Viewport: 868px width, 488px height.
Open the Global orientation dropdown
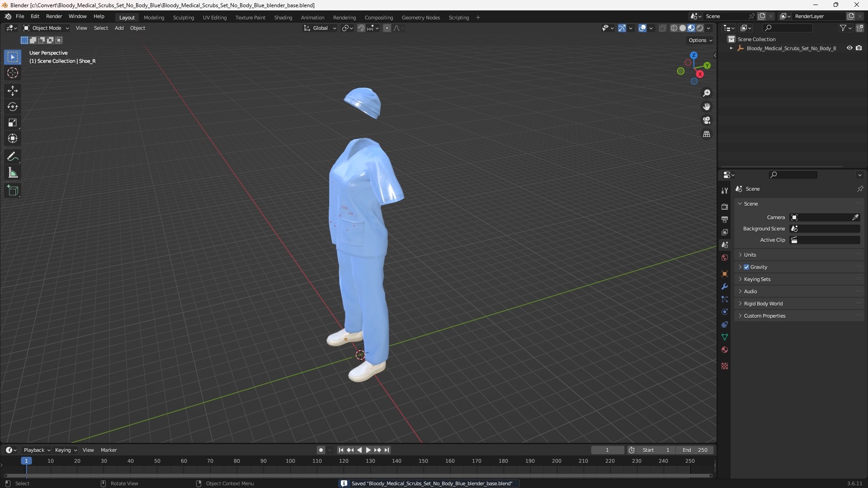pyautogui.click(x=320, y=28)
